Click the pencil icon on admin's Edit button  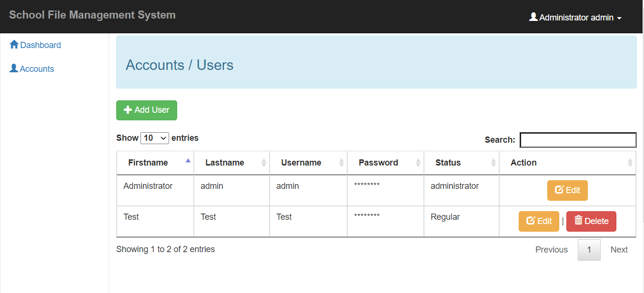(560, 190)
